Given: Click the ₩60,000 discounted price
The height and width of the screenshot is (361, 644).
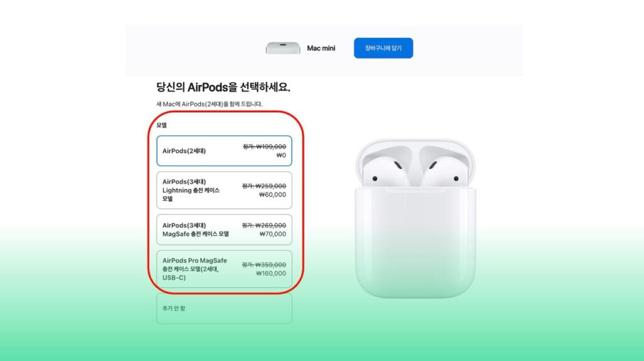Looking at the screenshot, I should tap(272, 195).
